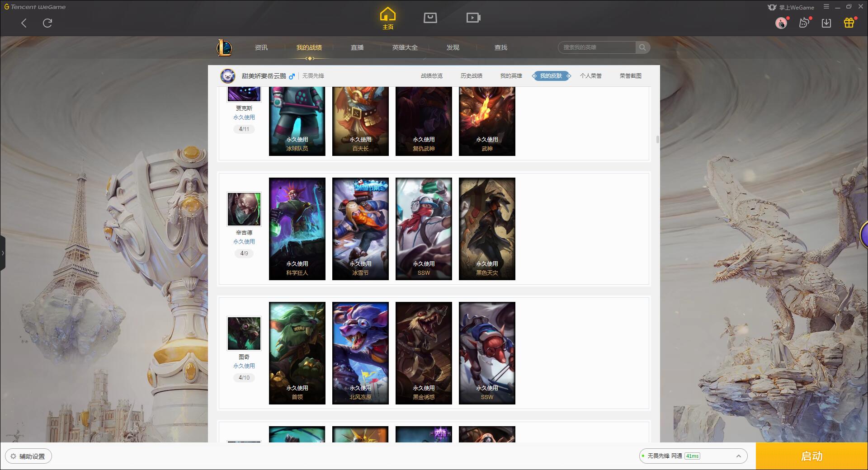The width and height of the screenshot is (868, 470).
Task: Open 辅助设置 settings button
Action: click(28, 456)
